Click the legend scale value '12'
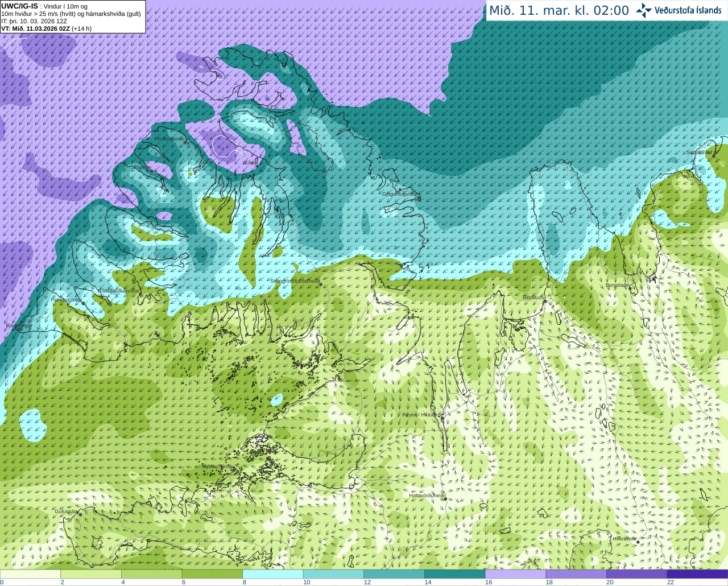Screen dimensions: 728x586 tap(367, 582)
